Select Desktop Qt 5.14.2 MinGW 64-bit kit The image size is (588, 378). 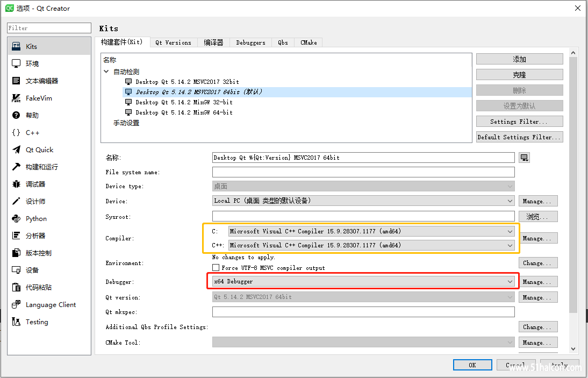[x=184, y=112]
